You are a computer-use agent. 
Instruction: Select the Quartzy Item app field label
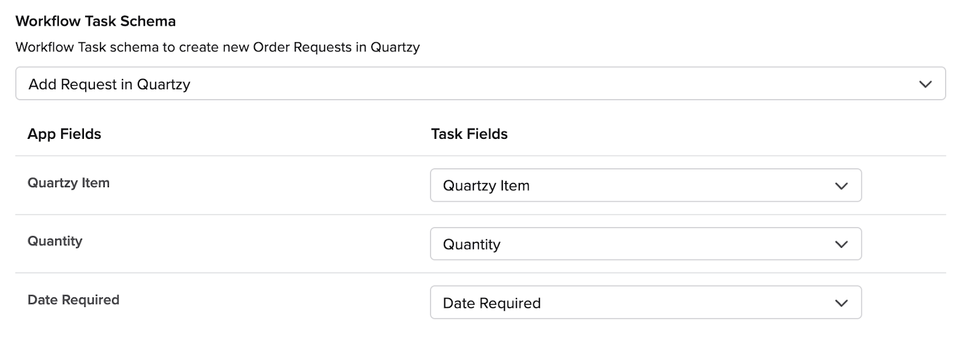(x=69, y=183)
